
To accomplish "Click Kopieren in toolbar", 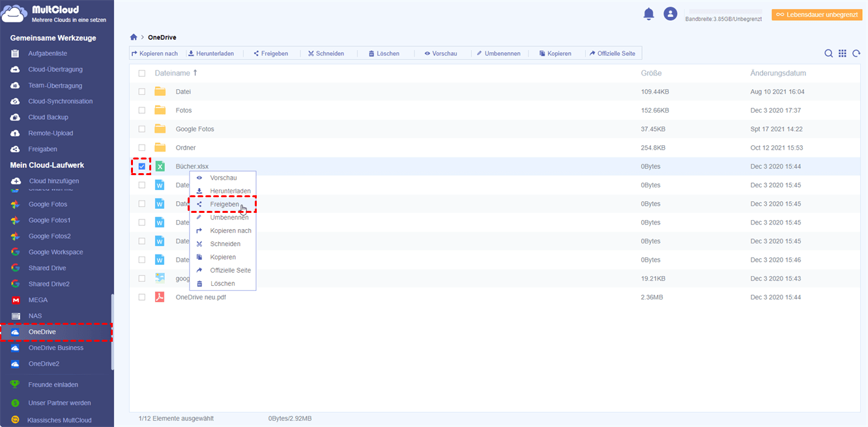I will point(555,53).
